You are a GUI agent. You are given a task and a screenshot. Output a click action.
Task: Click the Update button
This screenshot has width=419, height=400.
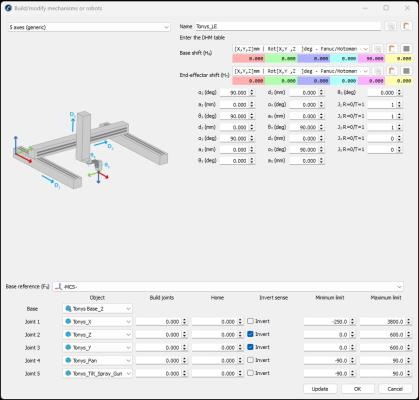[x=320, y=389]
